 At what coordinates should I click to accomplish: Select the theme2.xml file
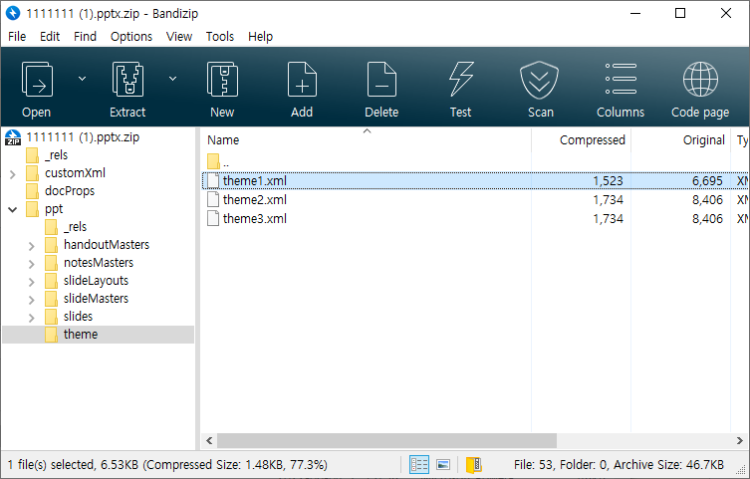pyautogui.click(x=254, y=200)
